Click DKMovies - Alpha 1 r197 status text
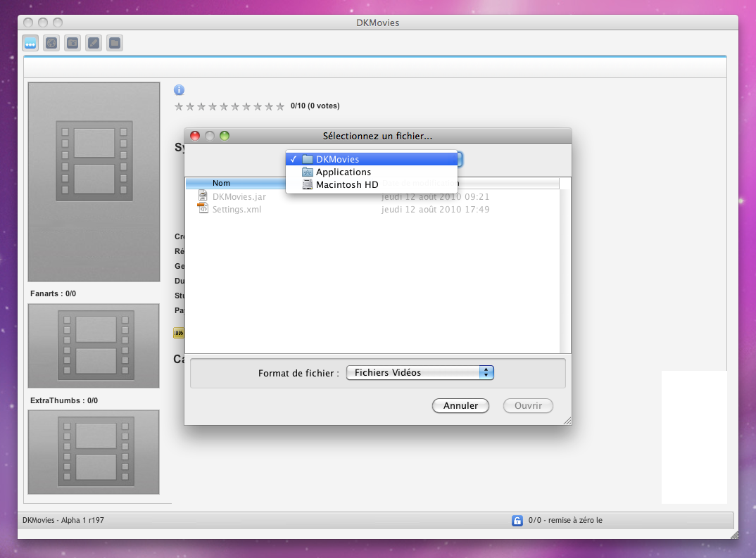Viewport: 756px width, 558px height. [x=63, y=521]
